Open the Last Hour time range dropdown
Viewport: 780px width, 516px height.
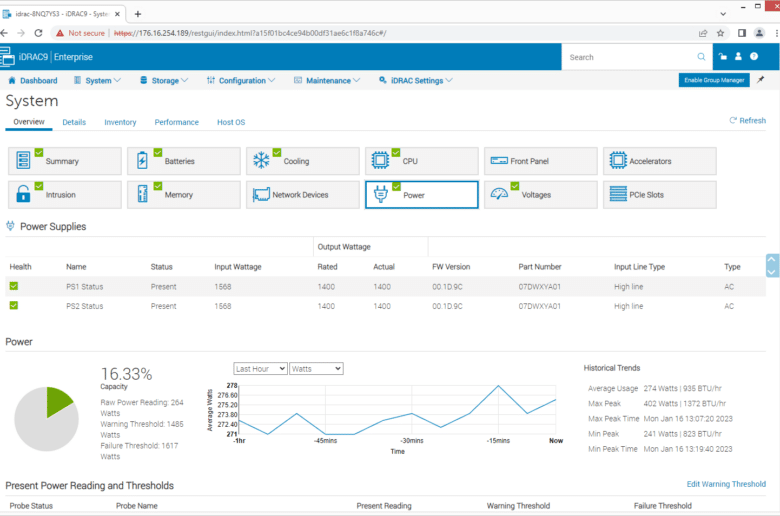click(260, 368)
